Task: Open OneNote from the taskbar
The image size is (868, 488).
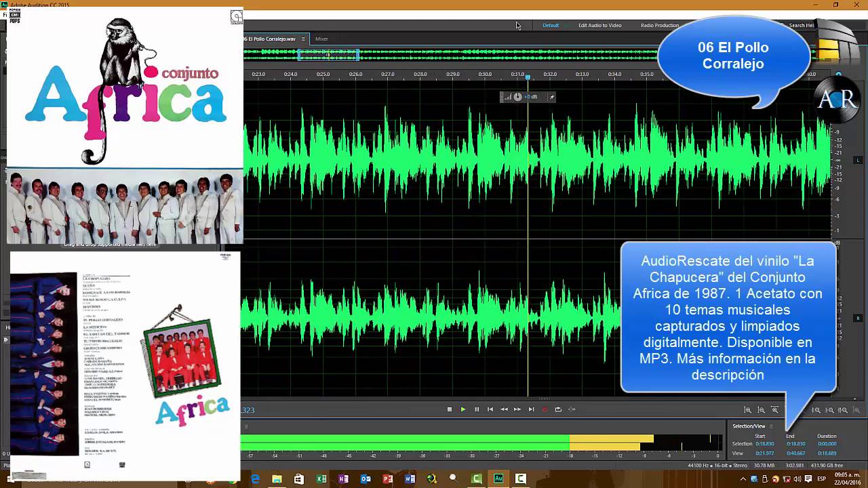Action: pos(343,479)
